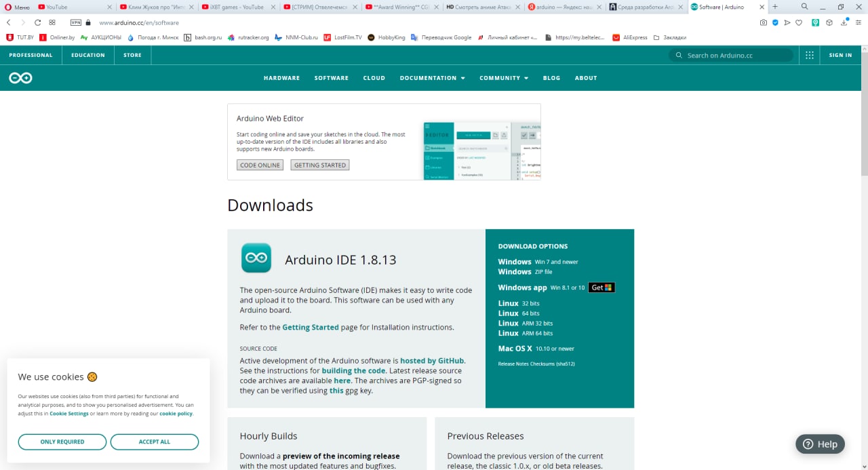Click the Web Editor preview thumbnail
Screen dimensions: 868x470
click(x=481, y=151)
